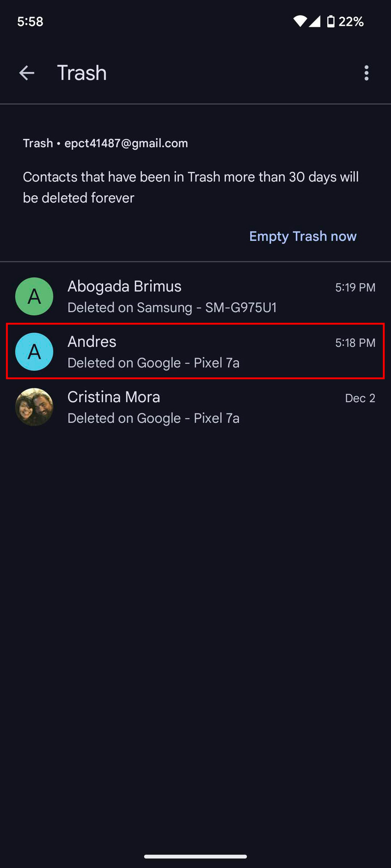Tap the 5:58 clock in status bar
This screenshot has width=391, height=868.
pos(30,22)
